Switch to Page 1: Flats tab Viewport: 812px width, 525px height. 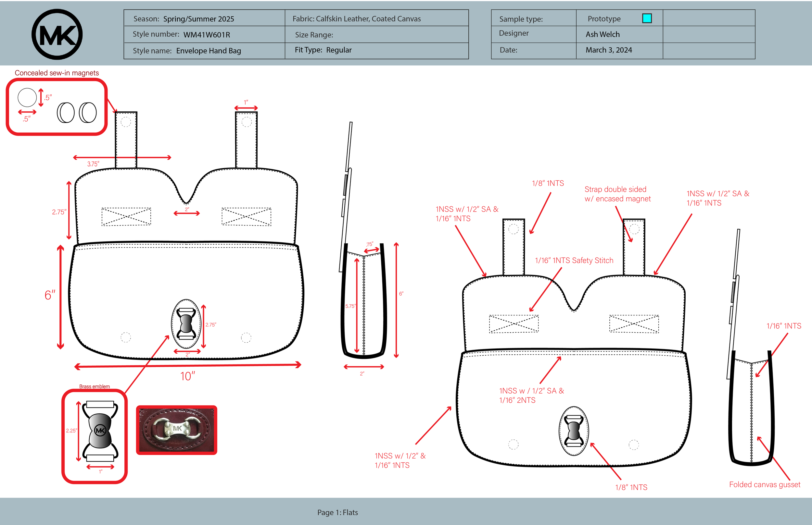pos(337,512)
